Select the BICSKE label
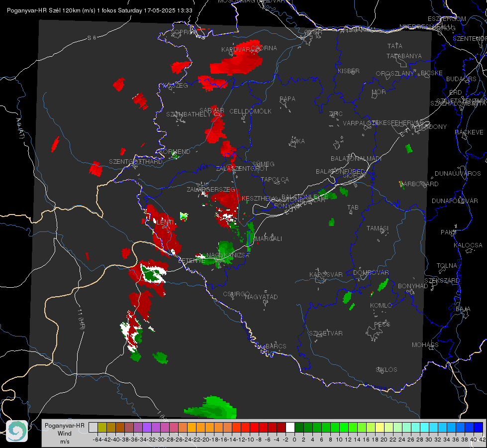This screenshot has height=448, width=487. pyautogui.click(x=432, y=73)
